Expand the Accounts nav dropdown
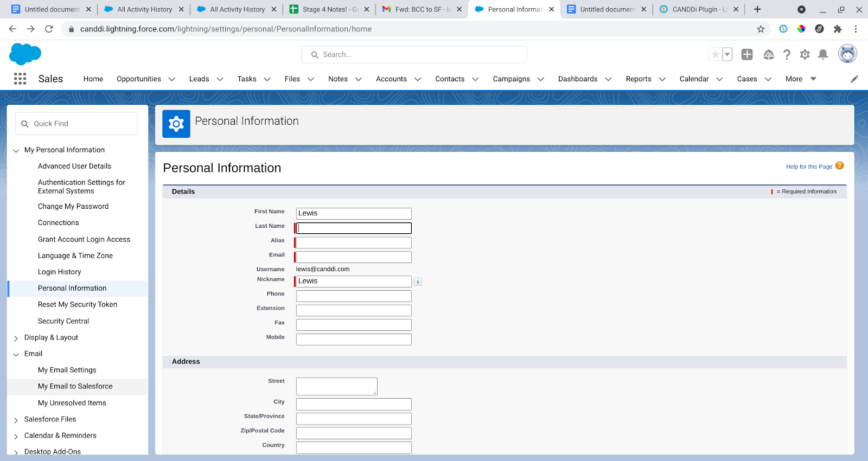The height and width of the screenshot is (461, 868). click(x=418, y=79)
